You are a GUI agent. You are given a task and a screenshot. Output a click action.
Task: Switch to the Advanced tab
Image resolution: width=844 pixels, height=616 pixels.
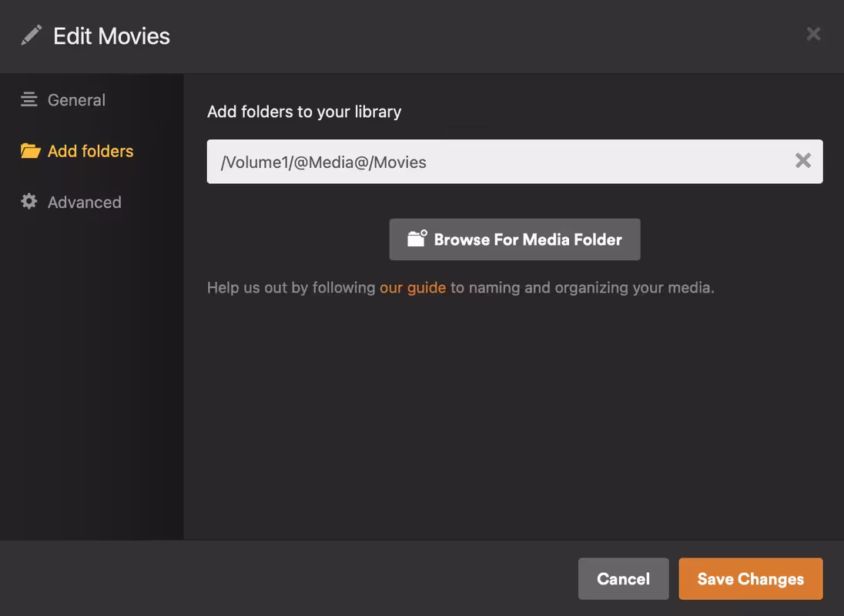pyautogui.click(x=71, y=203)
